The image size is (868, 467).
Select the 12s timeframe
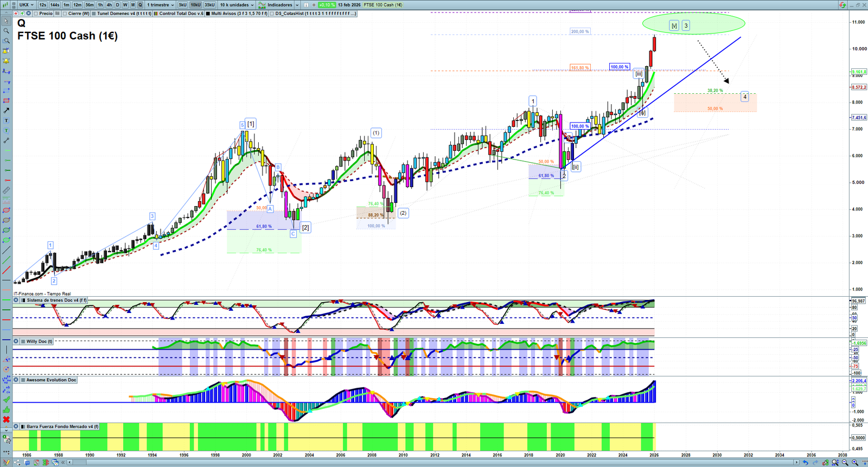(43, 5)
